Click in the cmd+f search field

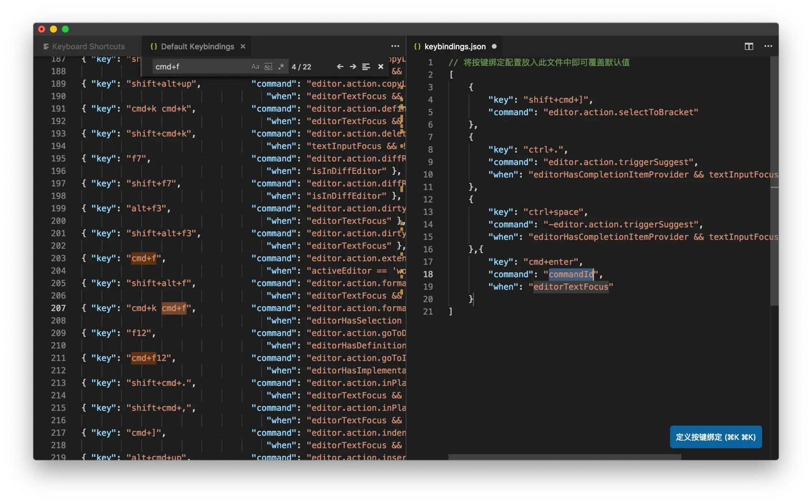coord(199,67)
